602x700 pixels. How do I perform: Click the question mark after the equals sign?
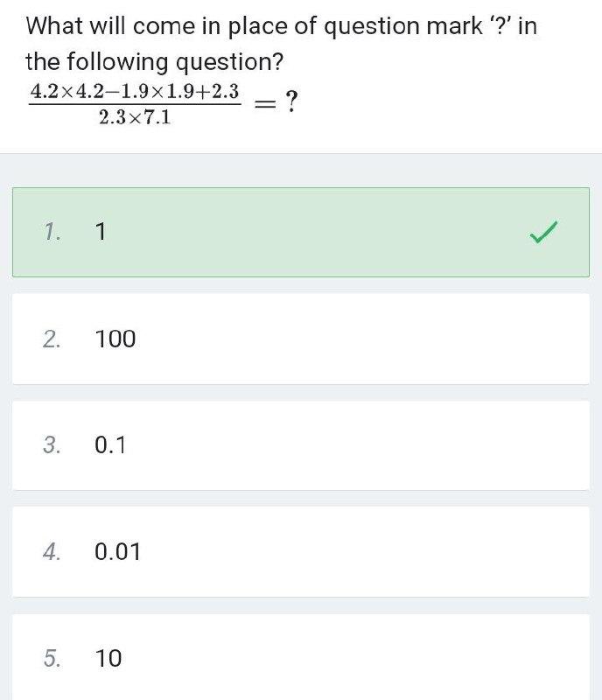(291, 103)
